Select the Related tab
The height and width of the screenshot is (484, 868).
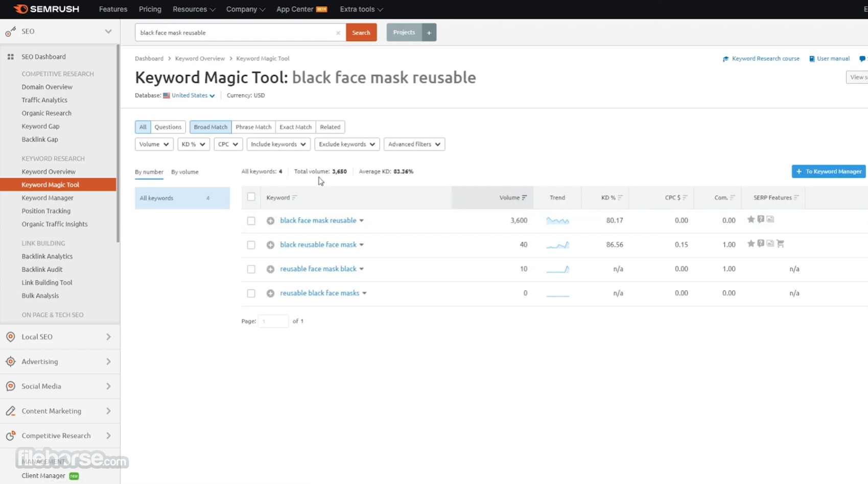[330, 127]
